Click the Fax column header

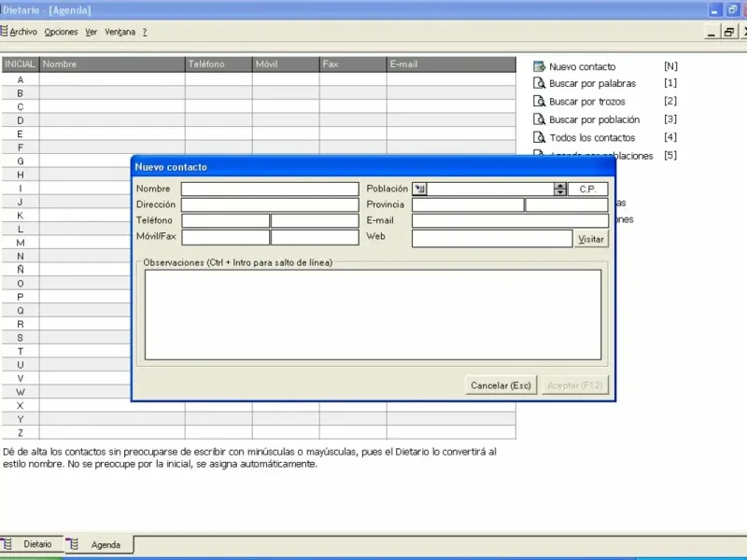click(353, 64)
